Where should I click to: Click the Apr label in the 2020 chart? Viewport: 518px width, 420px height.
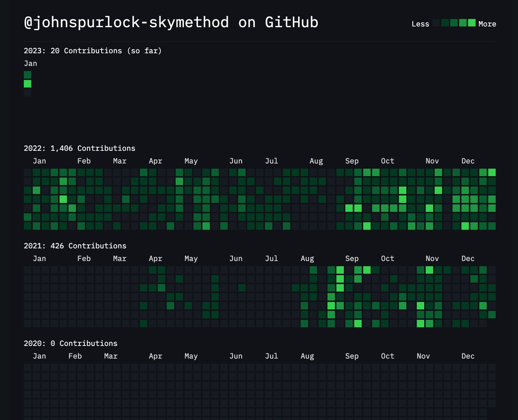[x=156, y=356]
